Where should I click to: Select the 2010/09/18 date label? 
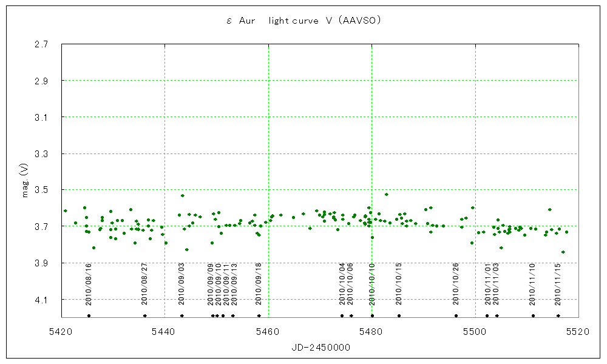point(259,284)
